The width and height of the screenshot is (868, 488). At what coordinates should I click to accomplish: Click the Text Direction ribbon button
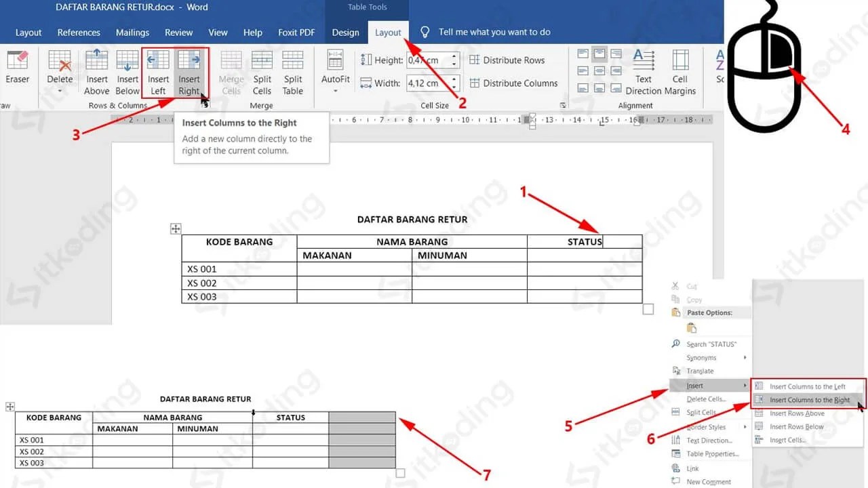click(643, 73)
